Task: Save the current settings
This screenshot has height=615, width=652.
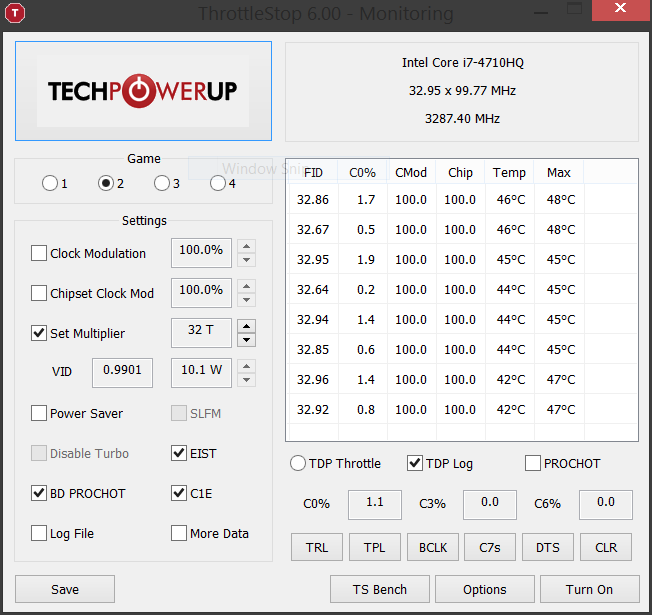Action: pos(65,589)
